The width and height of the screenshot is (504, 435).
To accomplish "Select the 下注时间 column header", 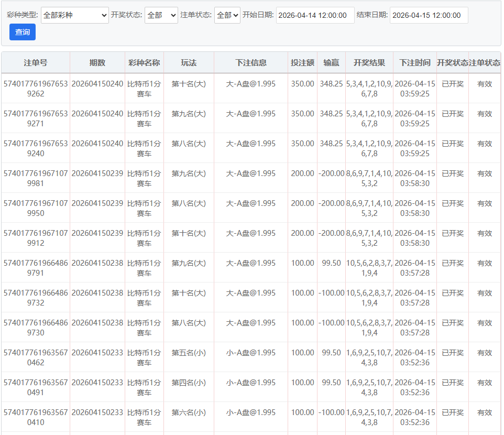I will [414, 62].
